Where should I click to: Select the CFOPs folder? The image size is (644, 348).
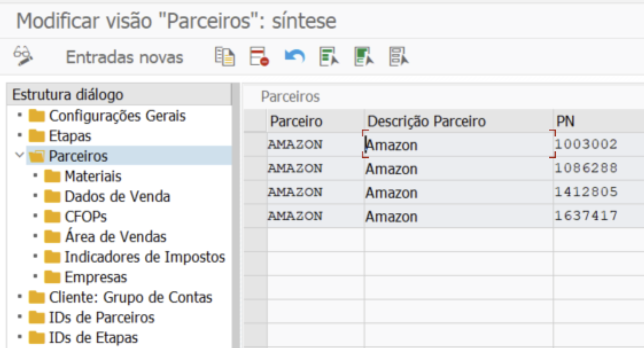coord(86,216)
